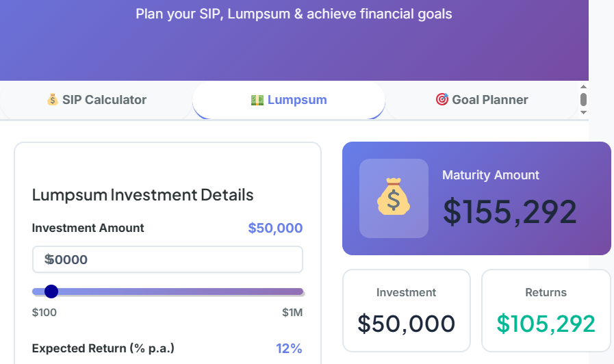Select the Lumpsum tab label
The height and width of the screenshot is (364, 614).
[x=297, y=100]
